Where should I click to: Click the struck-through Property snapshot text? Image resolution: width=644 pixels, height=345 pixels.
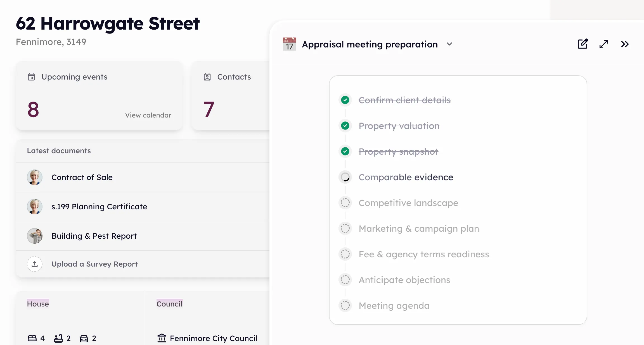[399, 152]
